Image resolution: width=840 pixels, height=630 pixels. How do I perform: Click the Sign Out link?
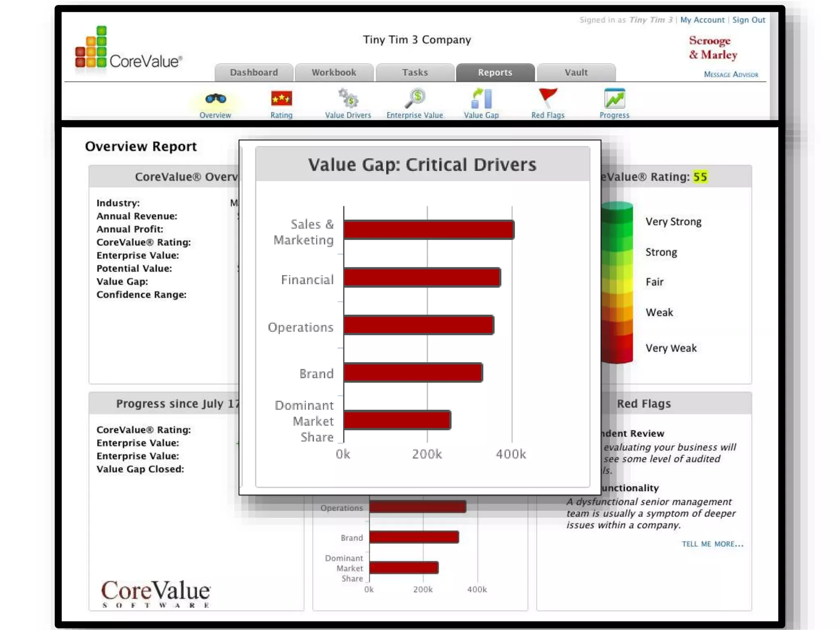749,20
